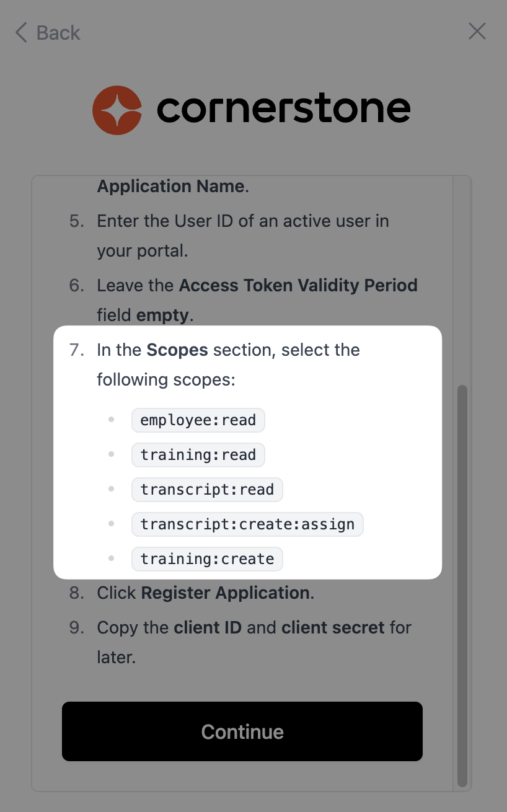Select the employee:read scope chip
Screen dimensions: 507x812
[x=198, y=420]
